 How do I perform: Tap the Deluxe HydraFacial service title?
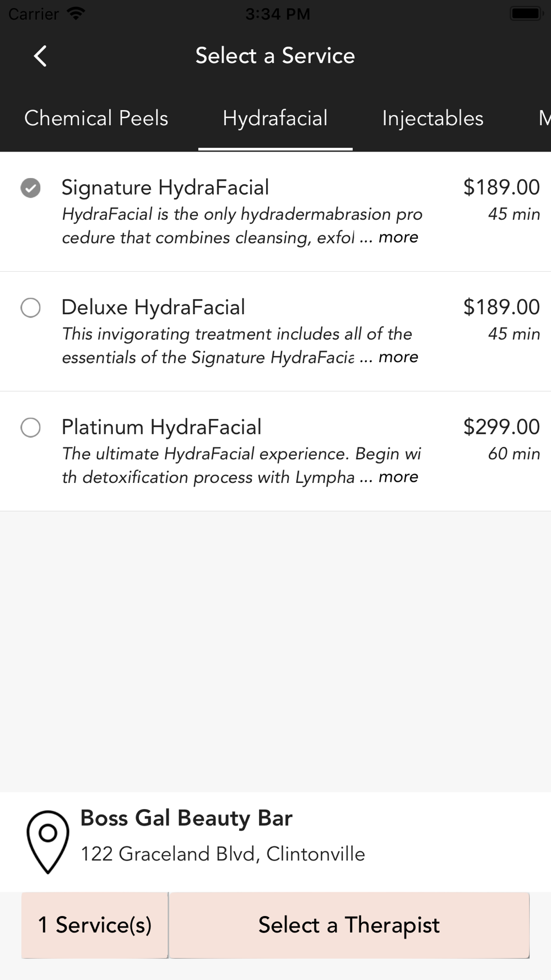tap(153, 307)
